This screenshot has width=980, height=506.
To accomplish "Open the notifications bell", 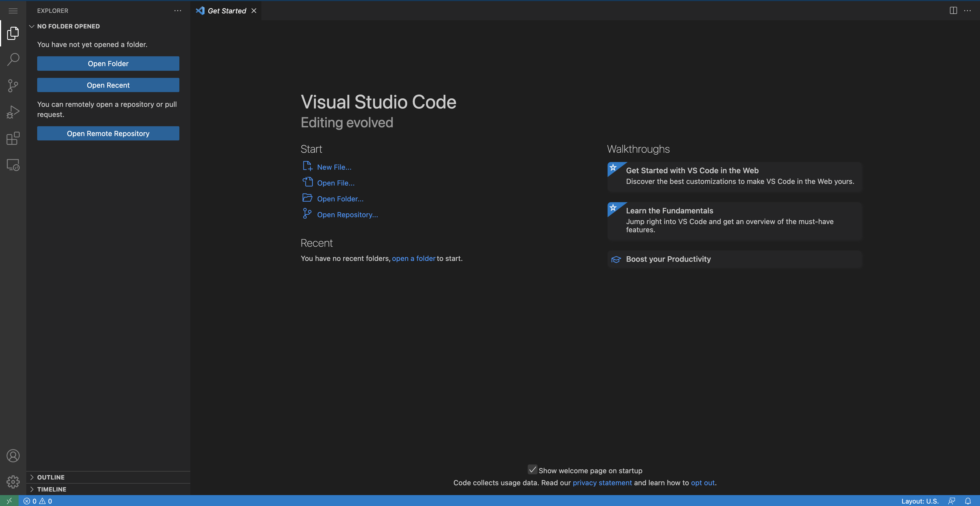I will (968, 501).
